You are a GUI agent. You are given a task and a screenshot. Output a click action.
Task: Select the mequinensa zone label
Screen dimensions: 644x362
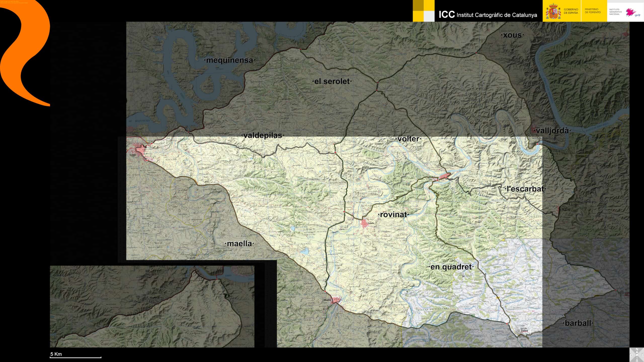229,60
